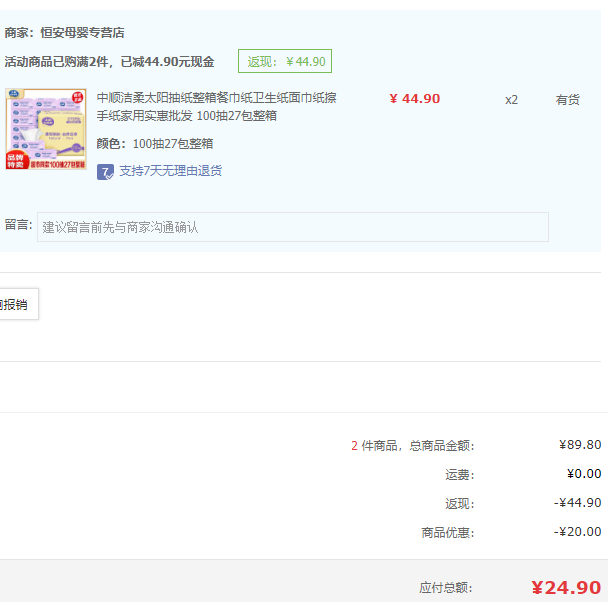Click the 有货 stock status
The image size is (608, 602).
coord(567,100)
